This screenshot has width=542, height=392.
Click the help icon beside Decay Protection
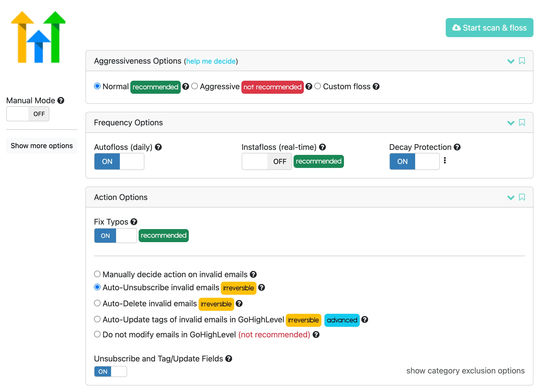[457, 147]
